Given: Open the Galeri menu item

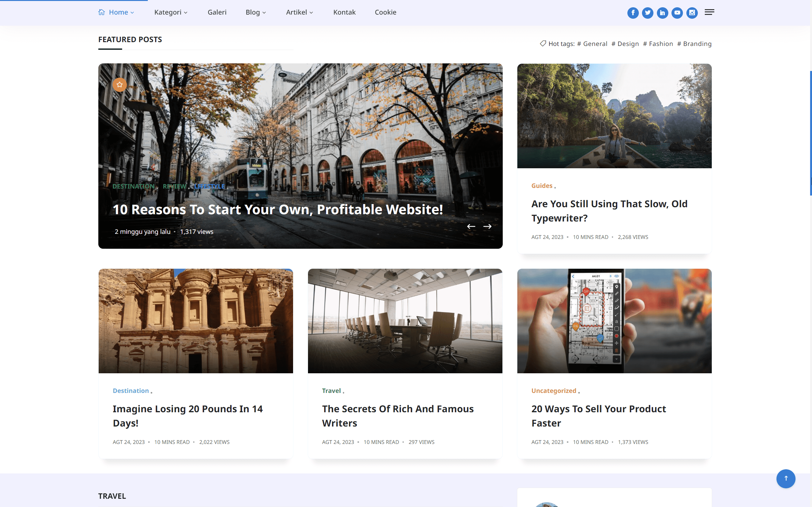Looking at the screenshot, I should point(217,12).
